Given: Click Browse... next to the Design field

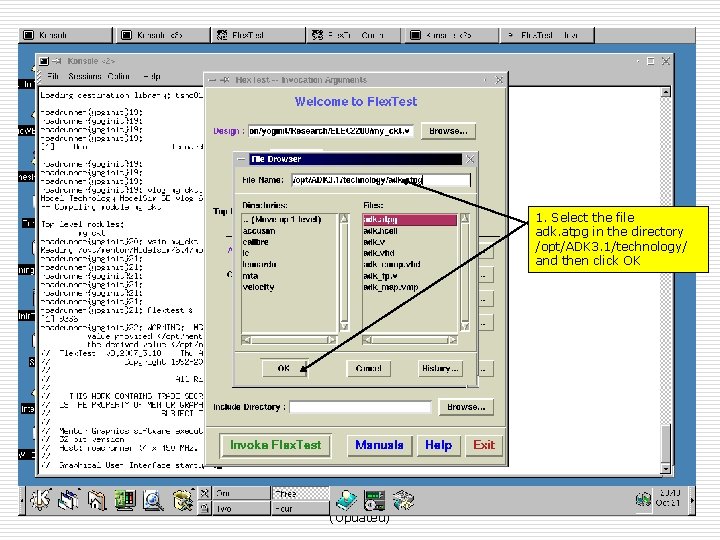Looking at the screenshot, I should coord(448,131).
